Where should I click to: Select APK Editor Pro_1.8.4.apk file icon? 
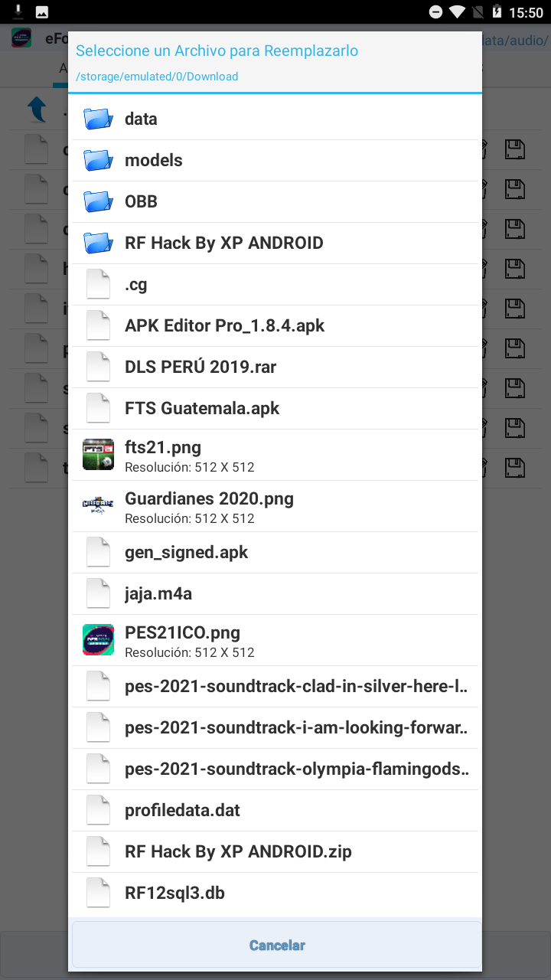98,325
